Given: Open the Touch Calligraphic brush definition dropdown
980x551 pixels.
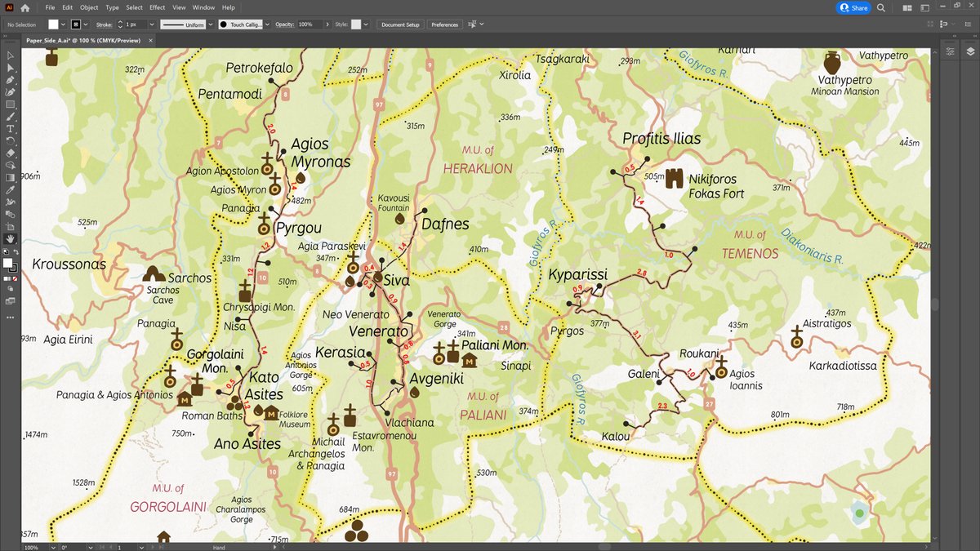Looking at the screenshot, I should pos(267,24).
